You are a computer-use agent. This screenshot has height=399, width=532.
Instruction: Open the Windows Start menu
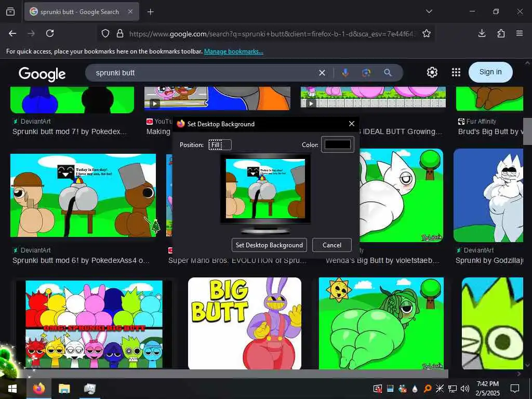click(x=12, y=389)
